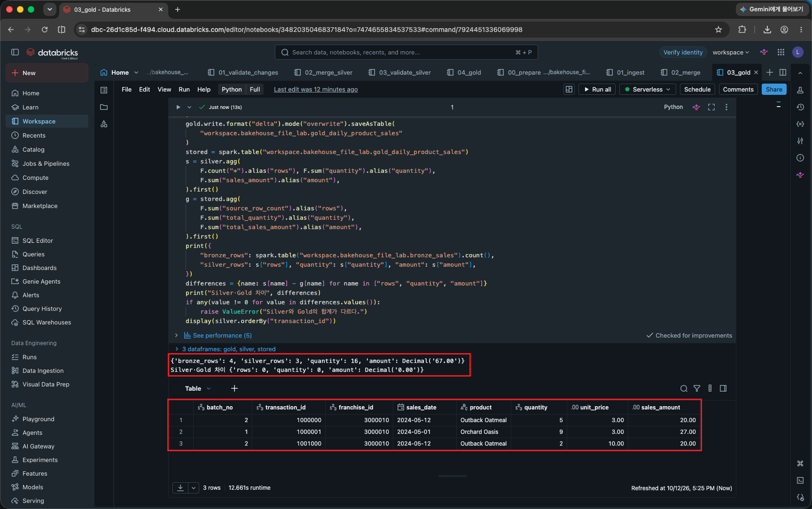Open notebook info icon in right rail
This screenshot has width=812, height=509.
point(800,158)
